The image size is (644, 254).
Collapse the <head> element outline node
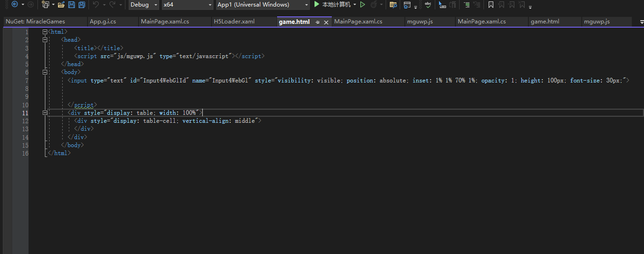coord(45,40)
